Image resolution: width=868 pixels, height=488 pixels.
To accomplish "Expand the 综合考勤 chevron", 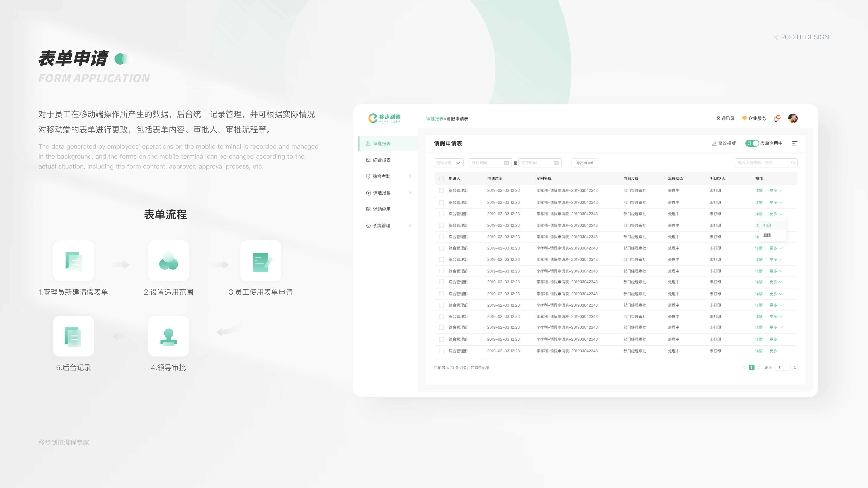I will click(x=410, y=176).
